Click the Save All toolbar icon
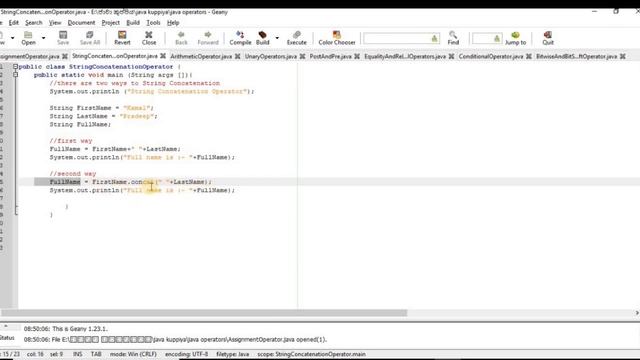Image resolution: width=640 pixels, height=360 pixels. (x=90, y=38)
